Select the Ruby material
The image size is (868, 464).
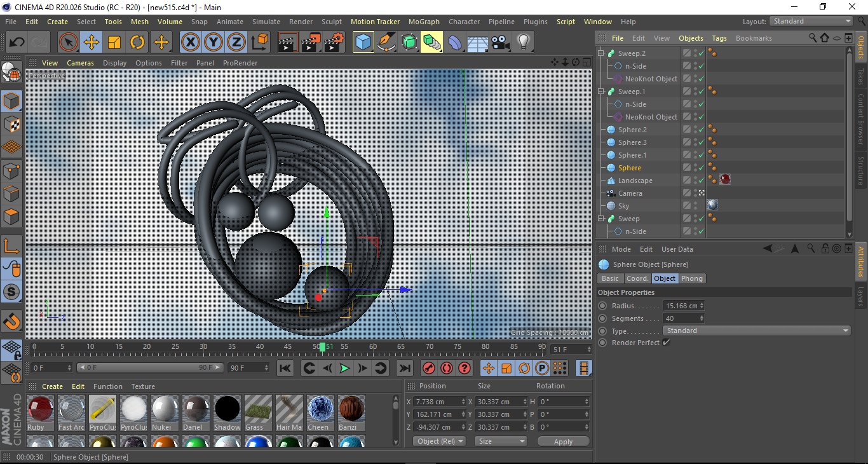point(40,413)
